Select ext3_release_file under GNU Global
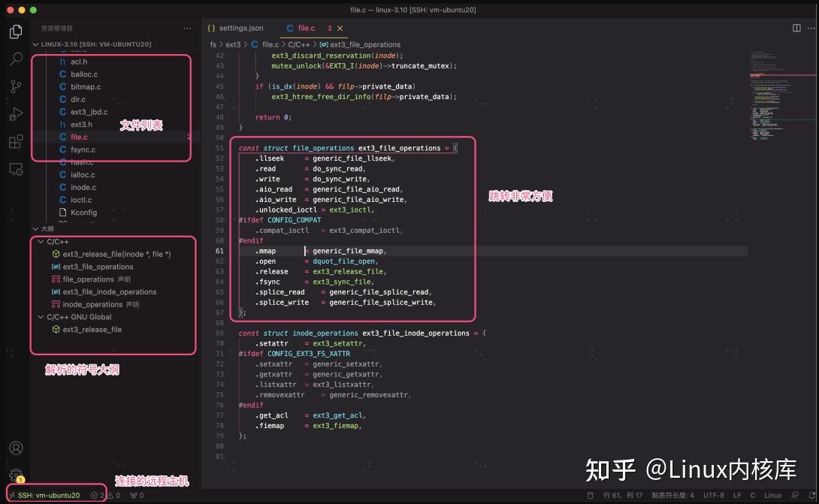 (92, 330)
